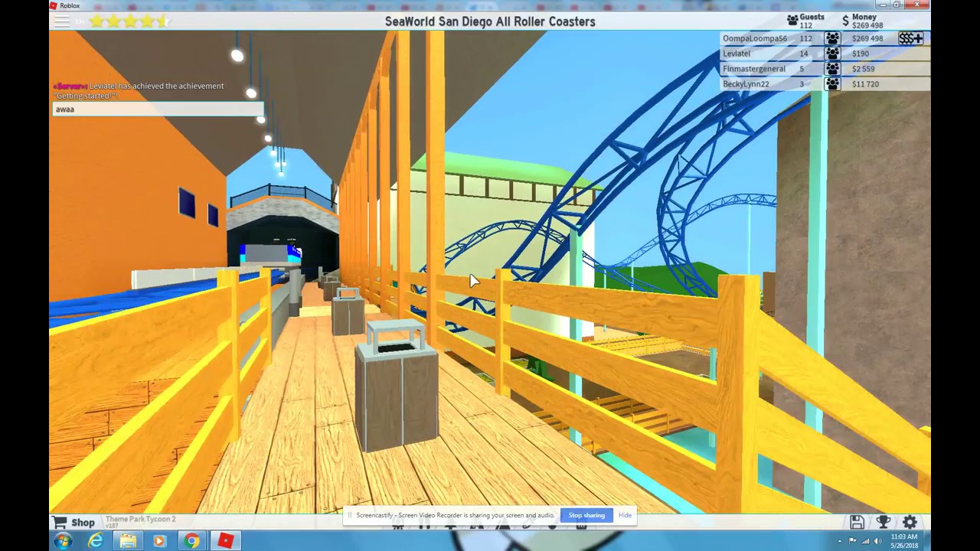Select player Leviatel in leaderboard
Image resolution: width=980 pixels, height=551 pixels.
(x=737, y=54)
